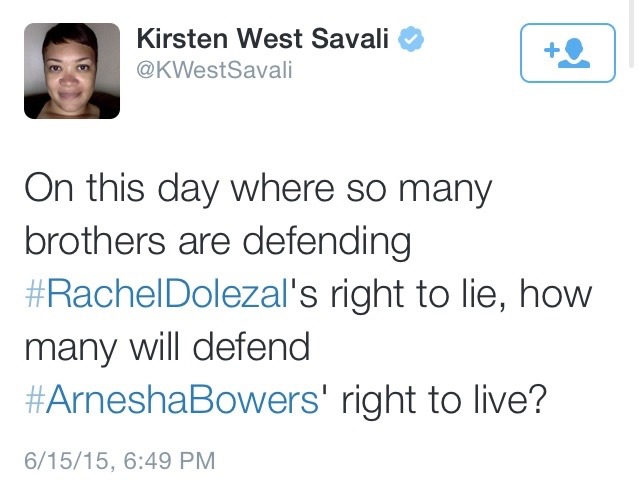Open the Kirsten West Savali display name

point(263,40)
